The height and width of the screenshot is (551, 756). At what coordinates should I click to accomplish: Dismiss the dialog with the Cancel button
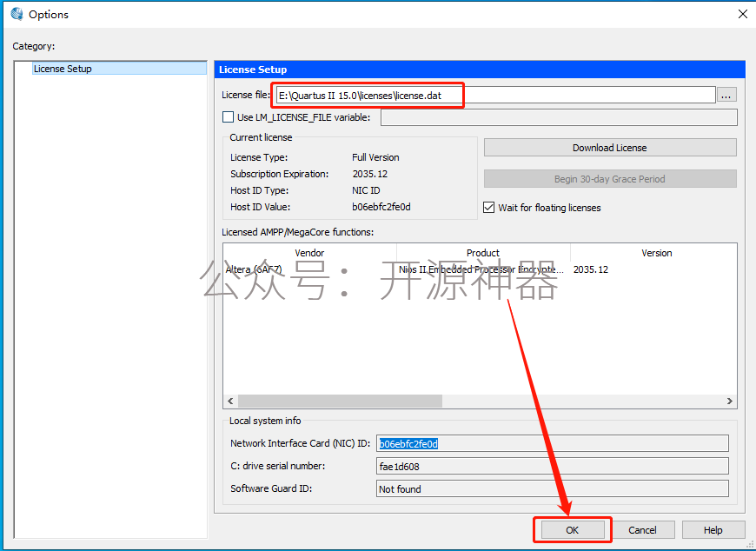tap(642, 530)
